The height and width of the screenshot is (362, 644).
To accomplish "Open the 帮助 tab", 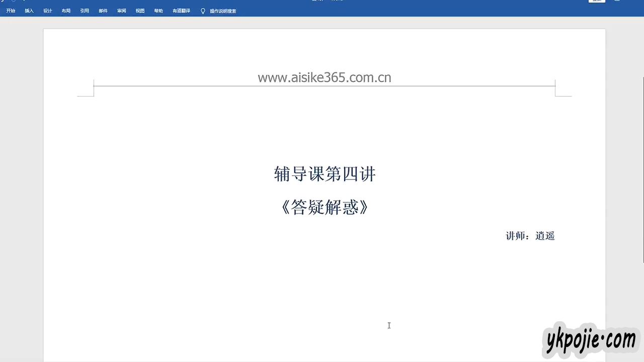I will pyautogui.click(x=158, y=11).
